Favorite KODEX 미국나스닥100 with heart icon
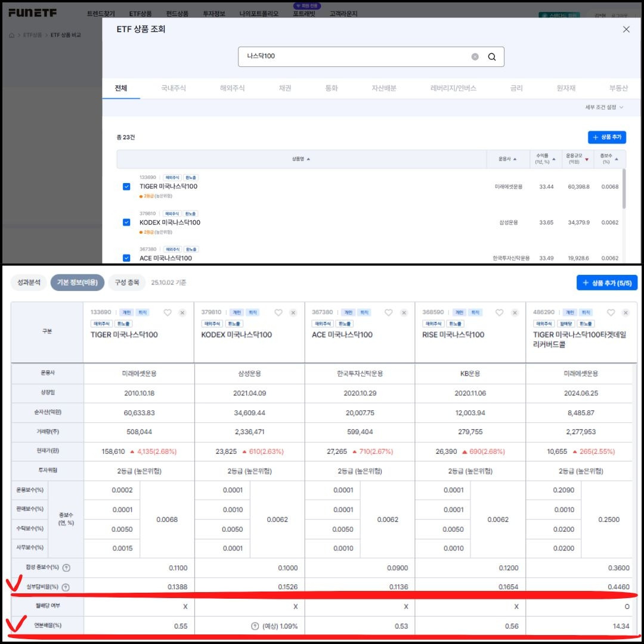644x644 pixels. tap(278, 312)
